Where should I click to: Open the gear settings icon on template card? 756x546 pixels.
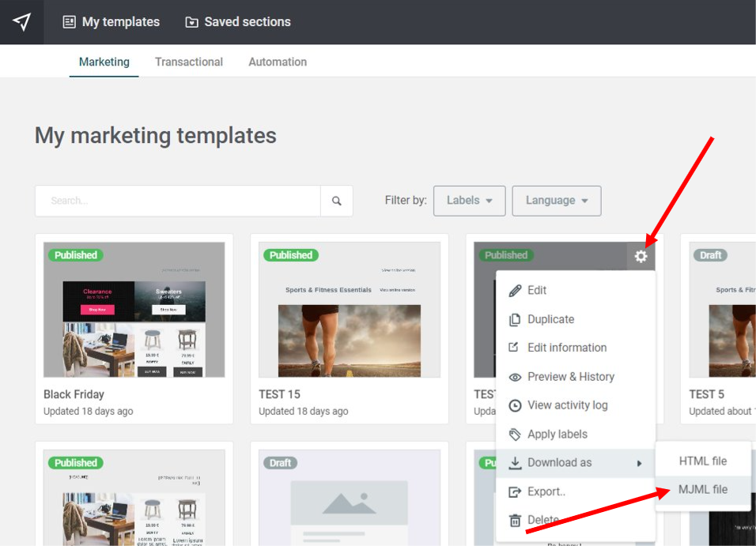point(641,256)
